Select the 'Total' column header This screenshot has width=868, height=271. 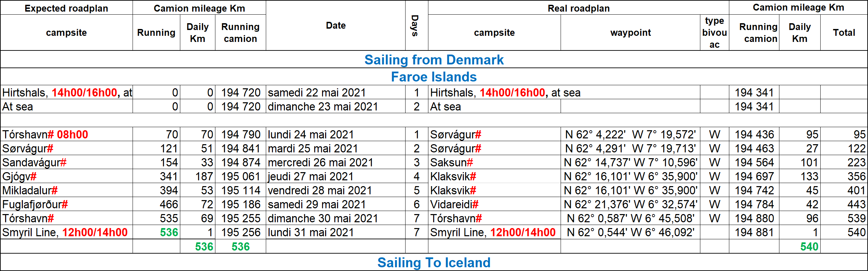pos(844,33)
